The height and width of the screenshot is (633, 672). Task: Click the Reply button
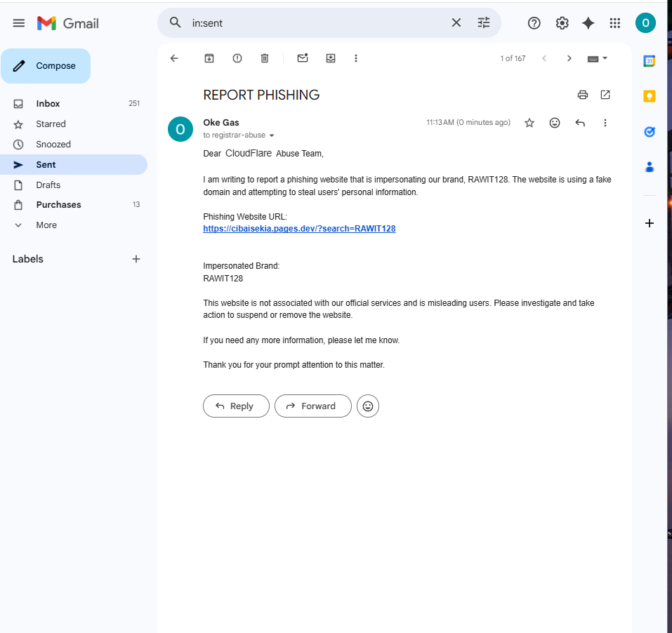236,406
